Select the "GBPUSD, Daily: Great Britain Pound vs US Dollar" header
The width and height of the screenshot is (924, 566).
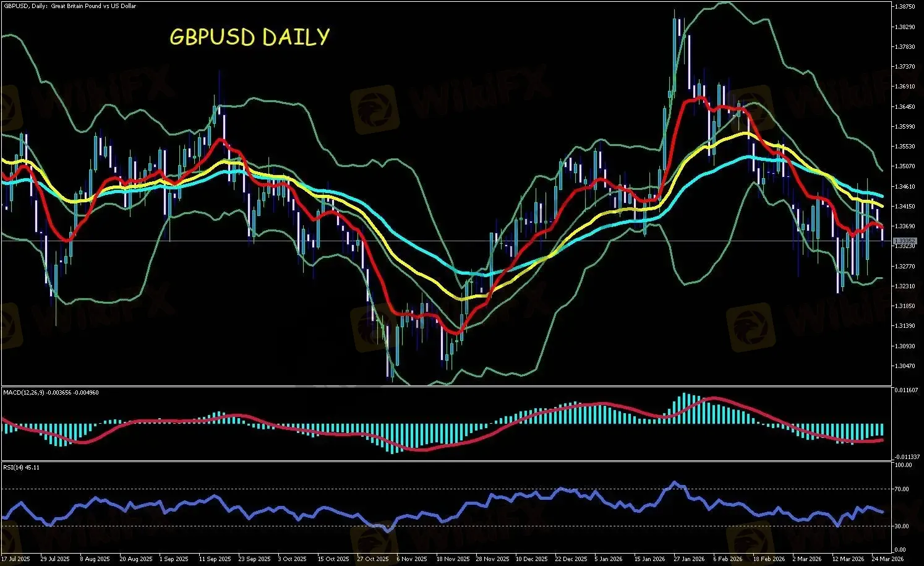(70, 6)
